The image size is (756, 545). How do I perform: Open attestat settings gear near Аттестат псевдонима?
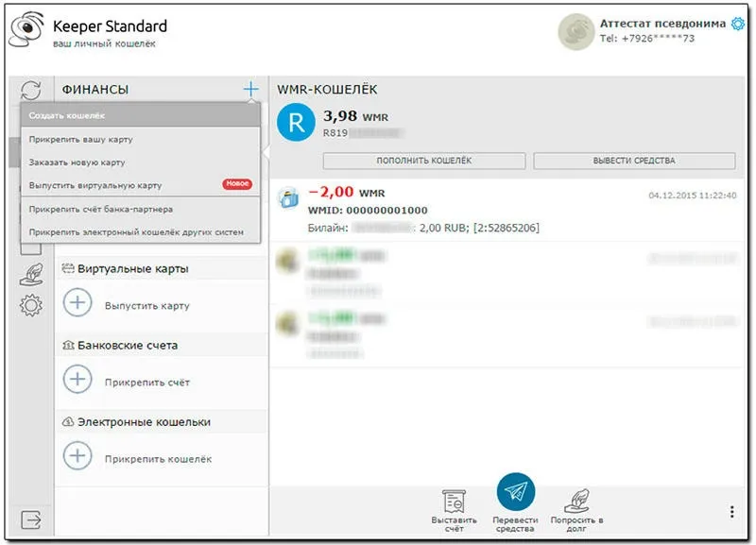tap(738, 24)
